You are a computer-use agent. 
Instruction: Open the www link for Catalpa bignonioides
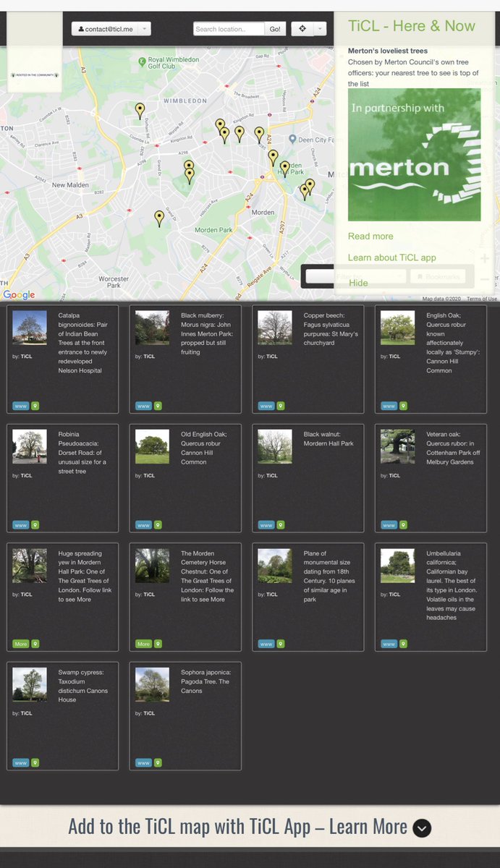tap(21, 406)
